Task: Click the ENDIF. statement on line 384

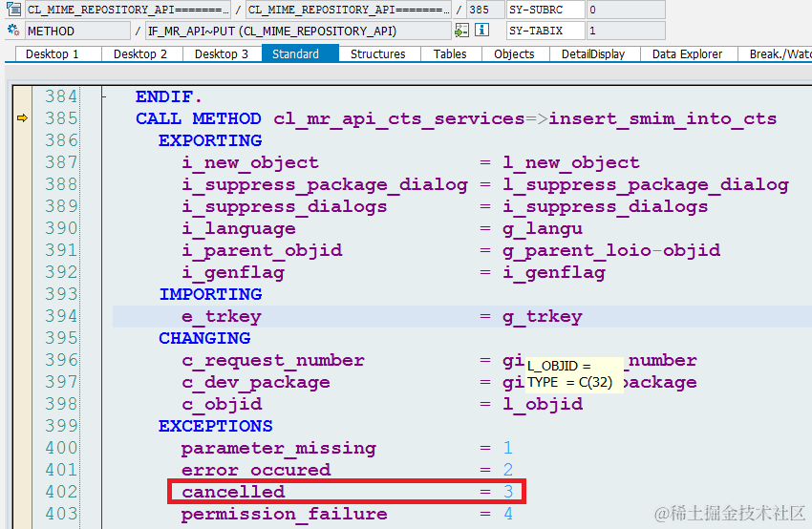Action: 168,96
